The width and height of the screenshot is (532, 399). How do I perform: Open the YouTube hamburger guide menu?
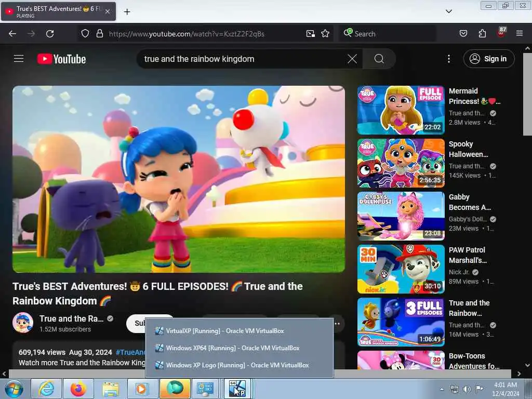pos(19,59)
